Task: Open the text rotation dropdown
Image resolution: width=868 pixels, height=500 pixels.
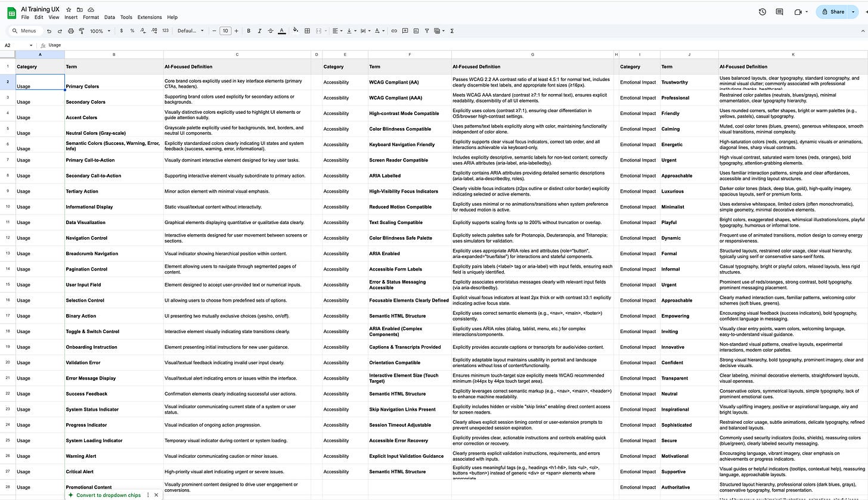Action: pos(380,31)
